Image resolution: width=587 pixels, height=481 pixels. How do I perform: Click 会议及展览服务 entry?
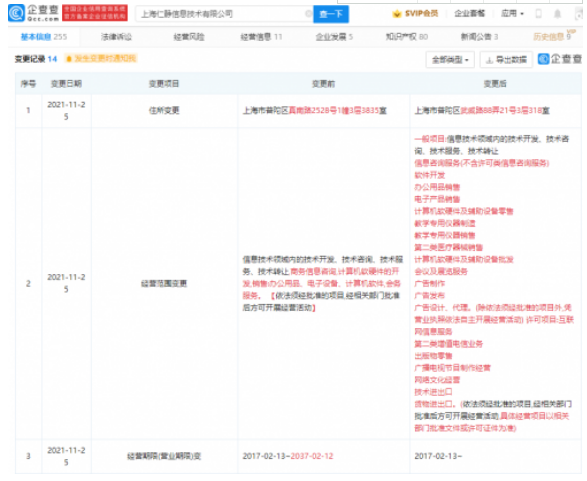pos(441,271)
